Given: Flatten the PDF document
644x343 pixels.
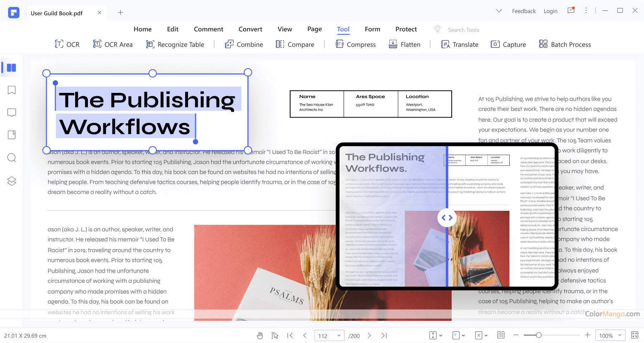Looking at the screenshot, I should click(x=405, y=44).
